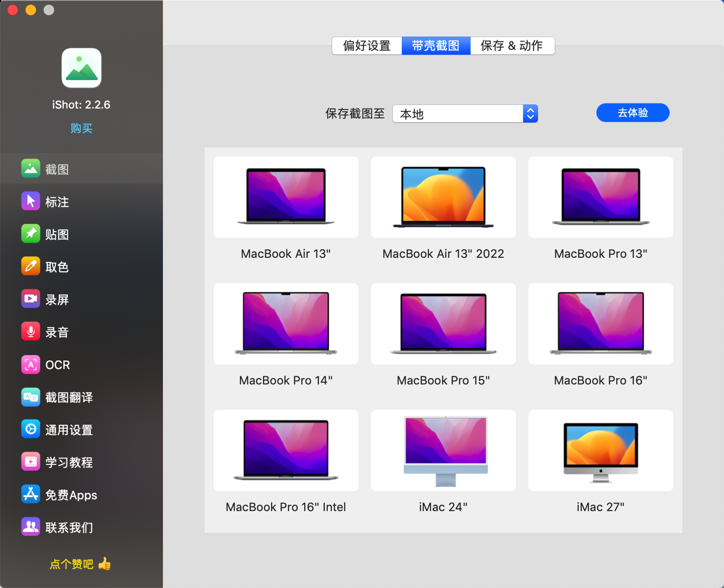This screenshot has width=724, height=588.
Task: Click the 截图翻译 sidebar label
Action: [69, 398]
